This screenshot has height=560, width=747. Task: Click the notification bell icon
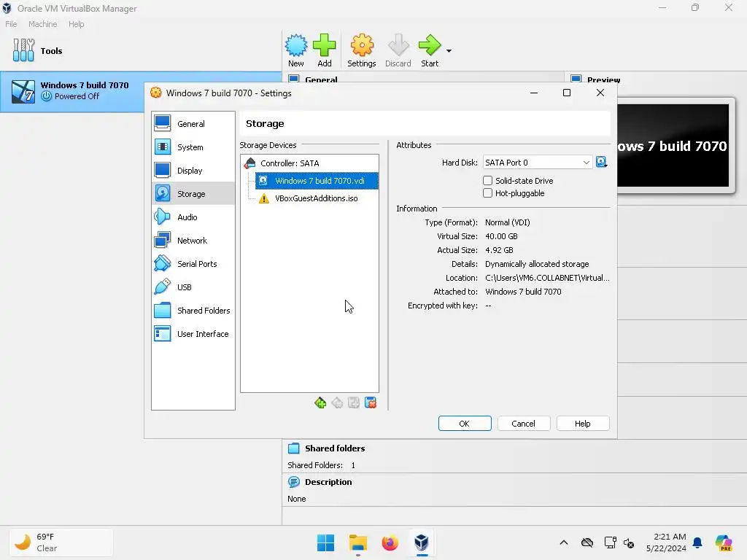697,542
